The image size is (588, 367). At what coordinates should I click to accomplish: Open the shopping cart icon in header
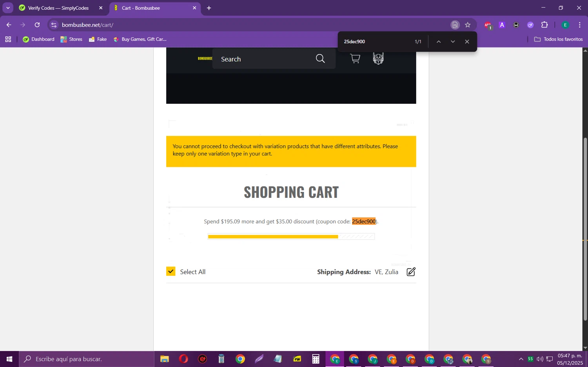[355, 59]
